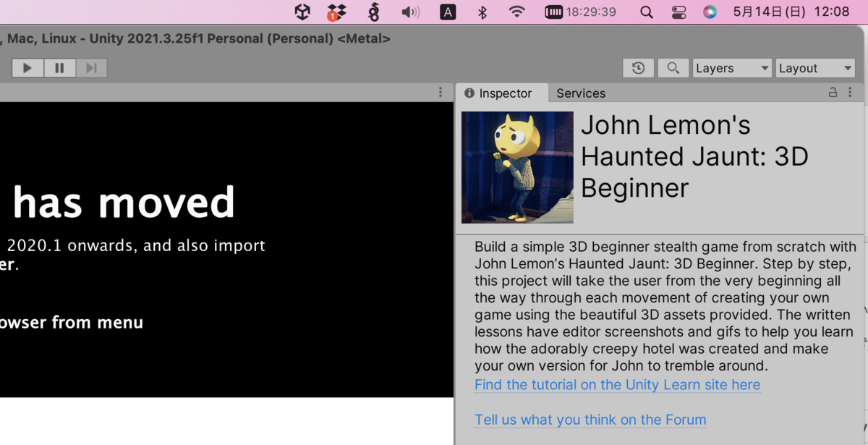868x445 pixels.
Task: Click the 'owser from menu' text in the left panel
Action: point(72,322)
